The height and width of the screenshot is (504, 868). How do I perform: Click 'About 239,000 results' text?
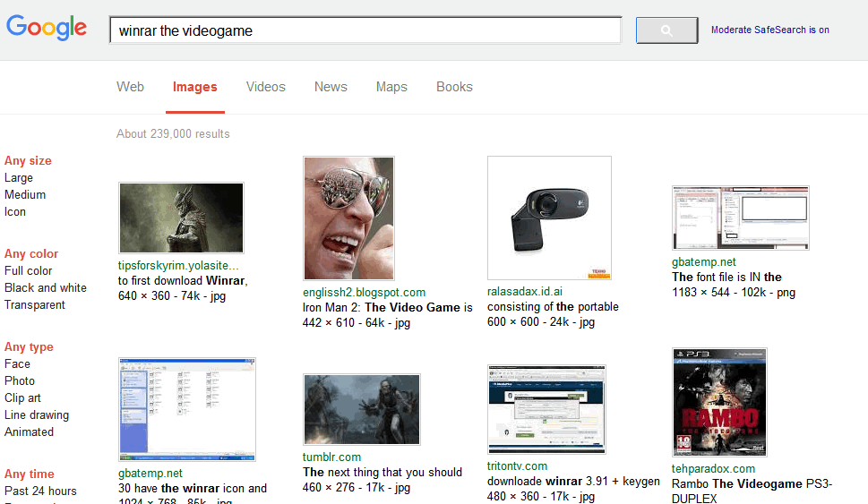tap(173, 134)
